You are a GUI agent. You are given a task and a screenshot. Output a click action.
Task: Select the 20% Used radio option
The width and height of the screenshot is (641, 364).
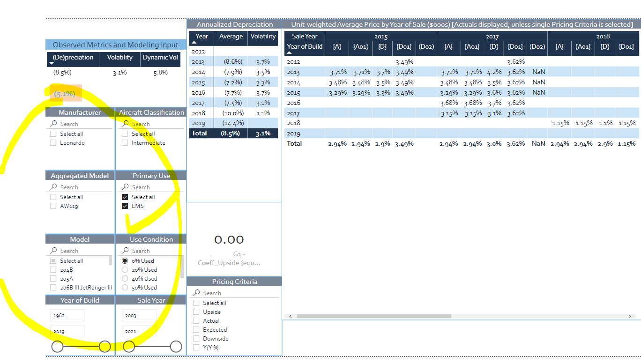coord(125,270)
